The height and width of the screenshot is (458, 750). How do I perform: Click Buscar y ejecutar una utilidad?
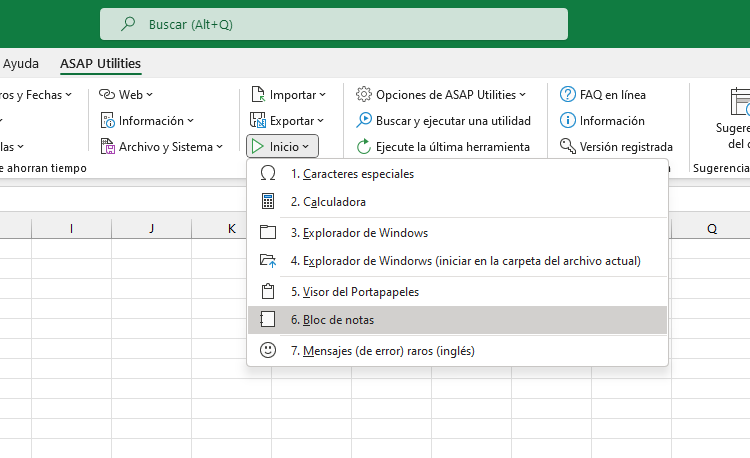click(x=443, y=121)
